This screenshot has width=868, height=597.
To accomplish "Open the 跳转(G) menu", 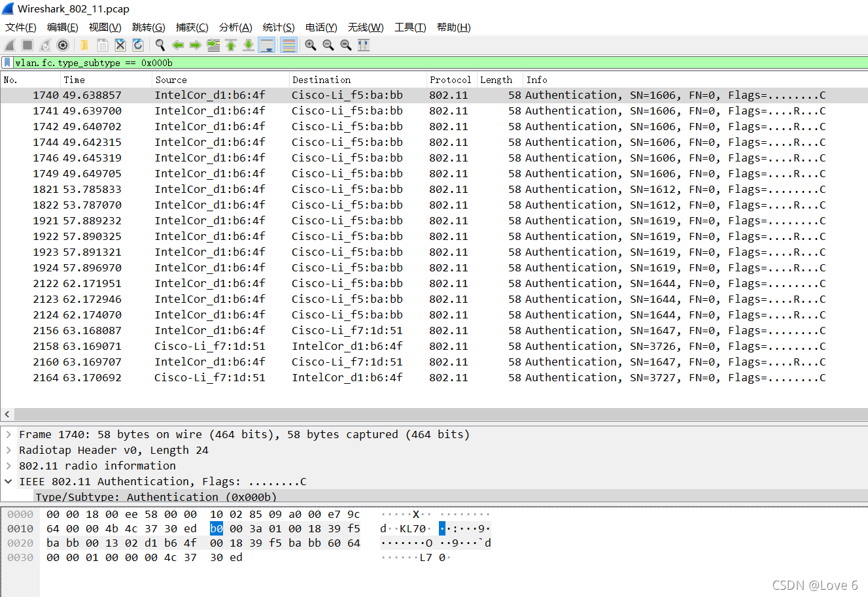I will point(148,27).
